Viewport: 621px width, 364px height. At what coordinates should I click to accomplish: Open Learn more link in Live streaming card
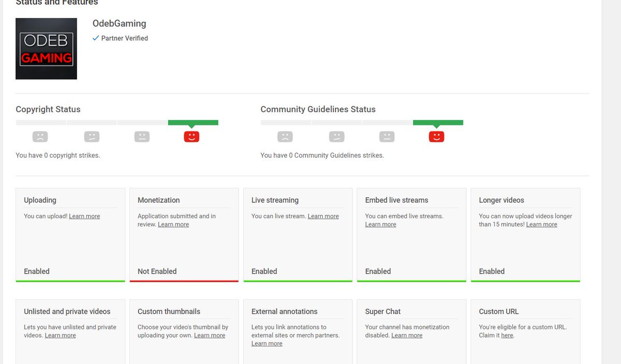pos(323,216)
